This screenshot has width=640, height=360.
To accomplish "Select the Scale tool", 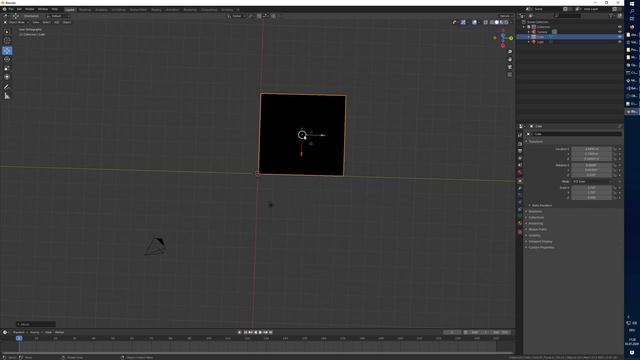I will click(x=7, y=68).
